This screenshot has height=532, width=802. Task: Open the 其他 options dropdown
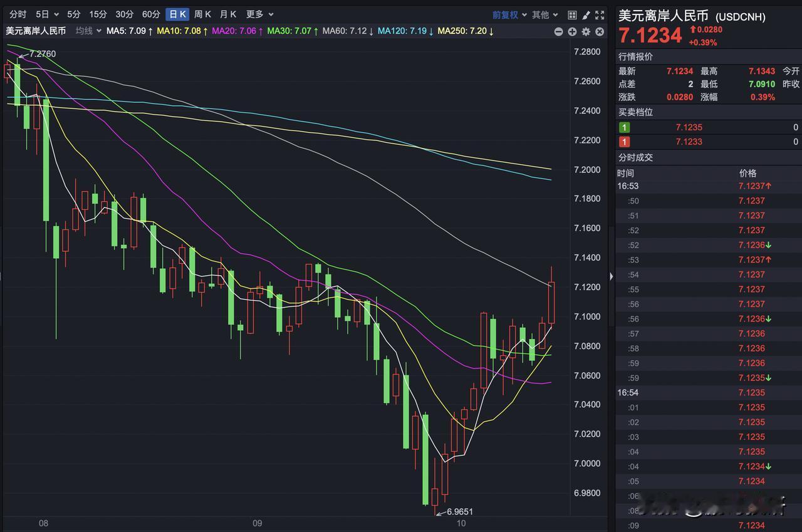(x=545, y=14)
